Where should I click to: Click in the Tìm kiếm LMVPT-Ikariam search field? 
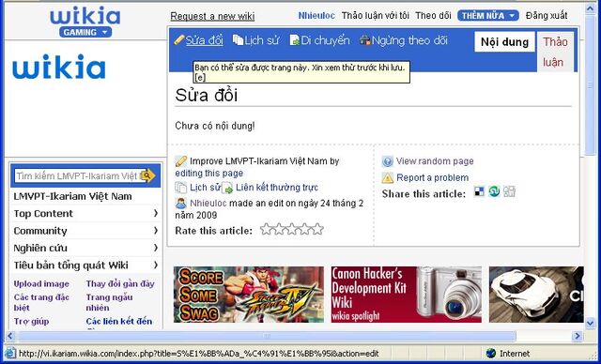pos(78,176)
